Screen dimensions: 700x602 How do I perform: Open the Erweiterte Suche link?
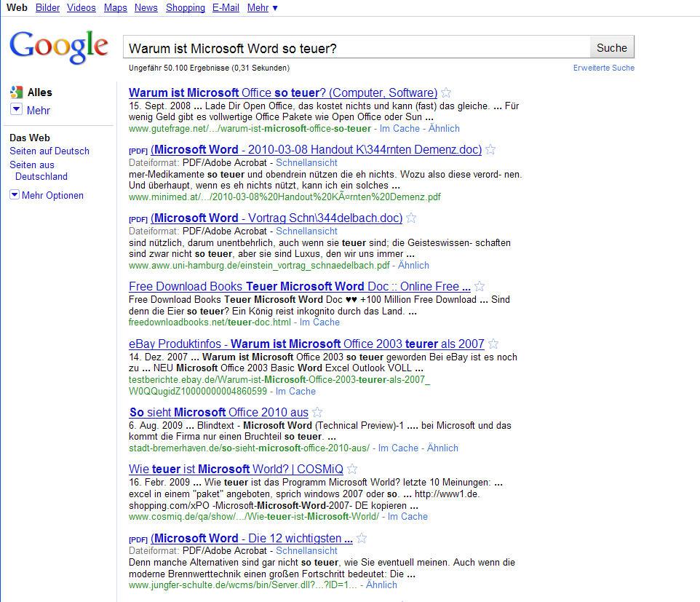(x=603, y=68)
